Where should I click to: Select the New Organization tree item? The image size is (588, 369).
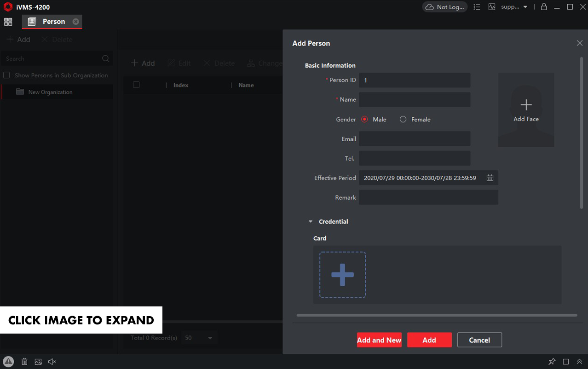click(57, 92)
